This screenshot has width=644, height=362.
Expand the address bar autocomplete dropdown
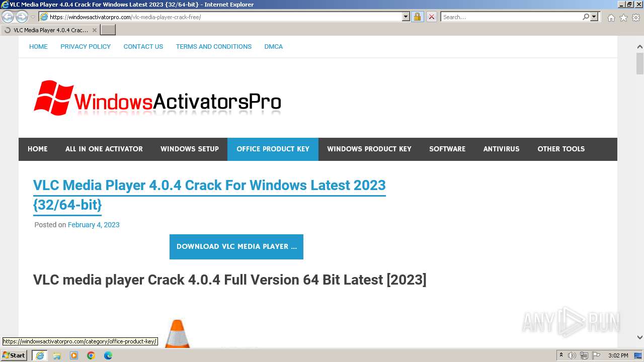[x=406, y=17]
